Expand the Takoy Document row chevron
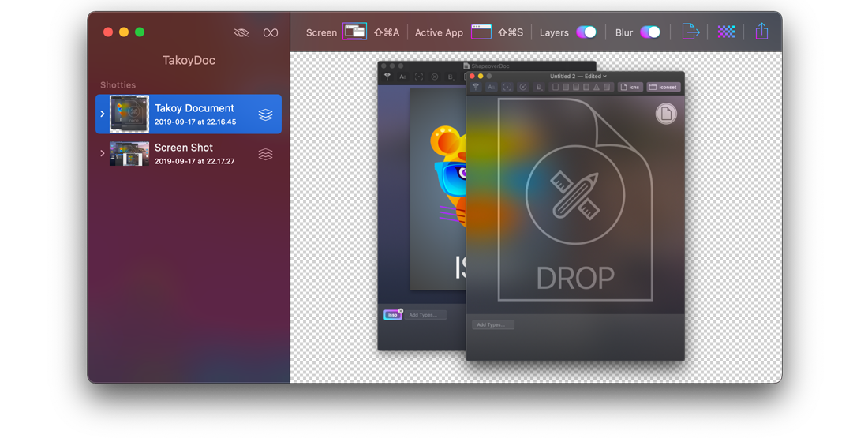 pyautogui.click(x=103, y=114)
